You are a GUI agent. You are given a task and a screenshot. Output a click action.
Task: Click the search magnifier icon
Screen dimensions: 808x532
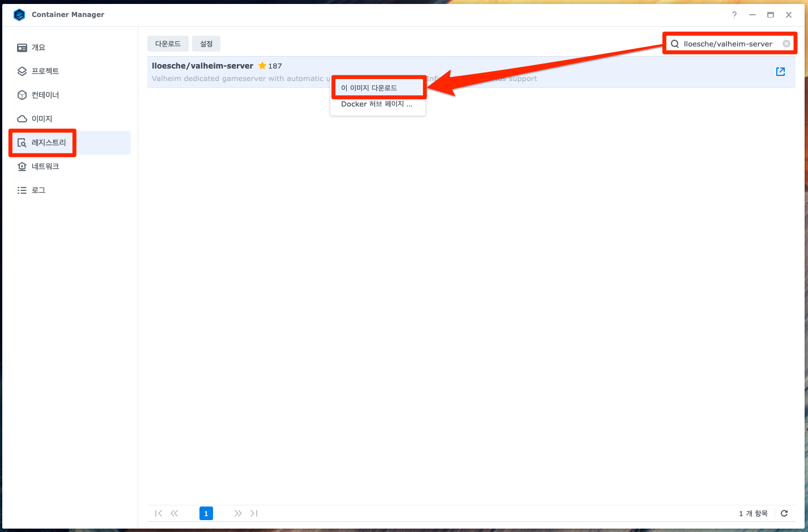(x=675, y=44)
